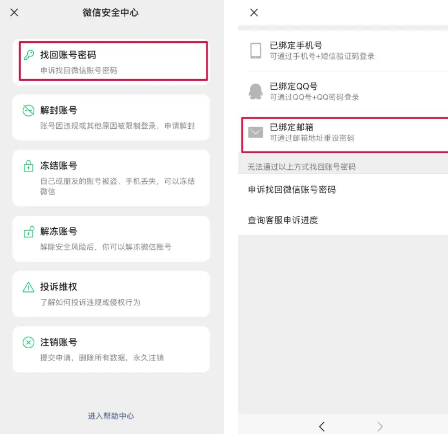The width and height of the screenshot is (448, 434).
Task: Open the 找回账号密码 card
Action: [x=113, y=61]
